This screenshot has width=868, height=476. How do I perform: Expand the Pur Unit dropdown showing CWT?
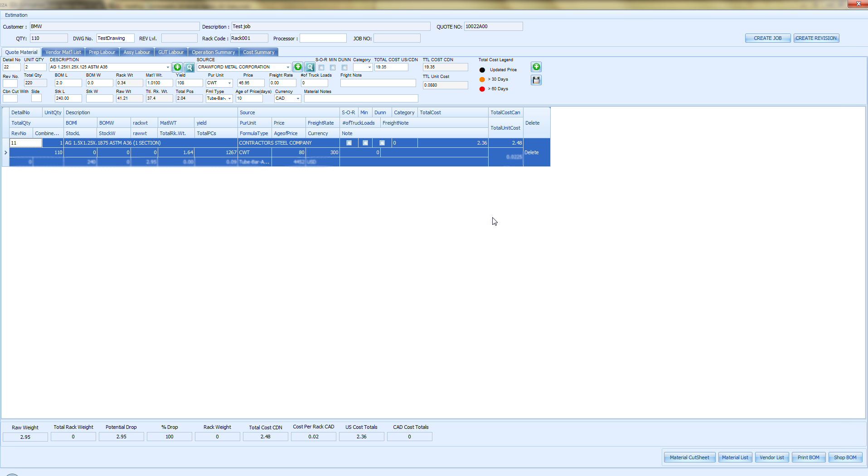pos(229,83)
